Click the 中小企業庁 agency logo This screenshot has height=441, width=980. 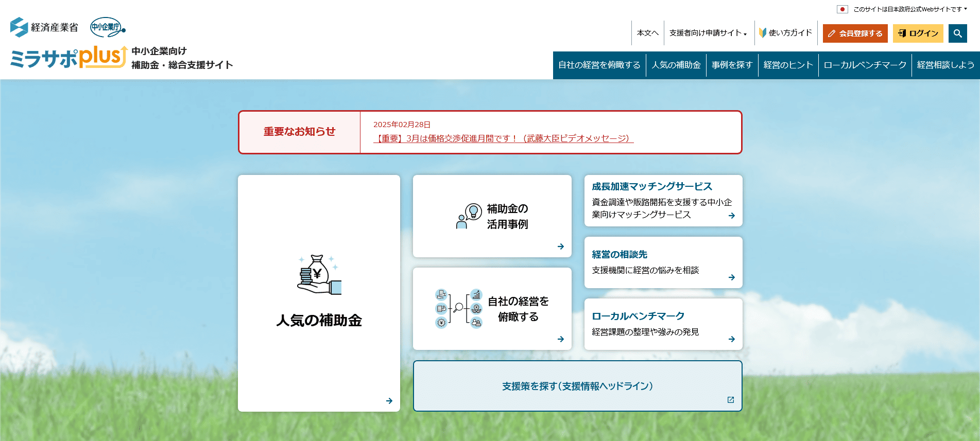point(107,27)
